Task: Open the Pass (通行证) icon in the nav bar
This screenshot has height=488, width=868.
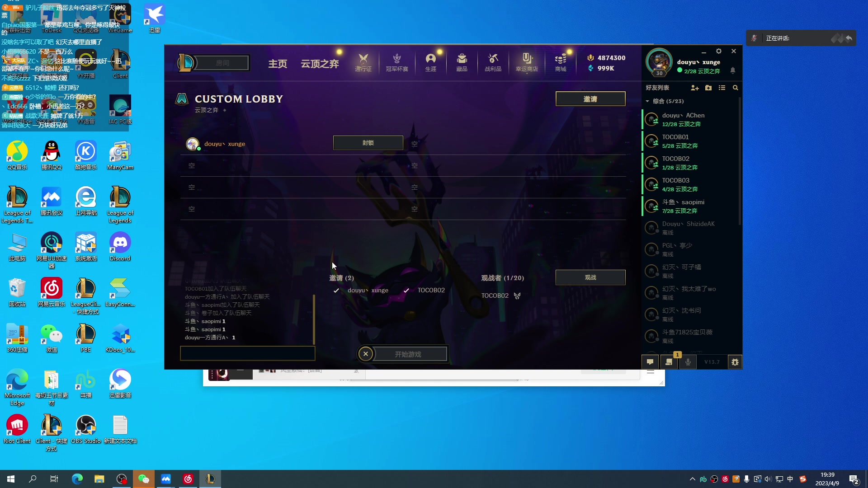Action: click(363, 62)
